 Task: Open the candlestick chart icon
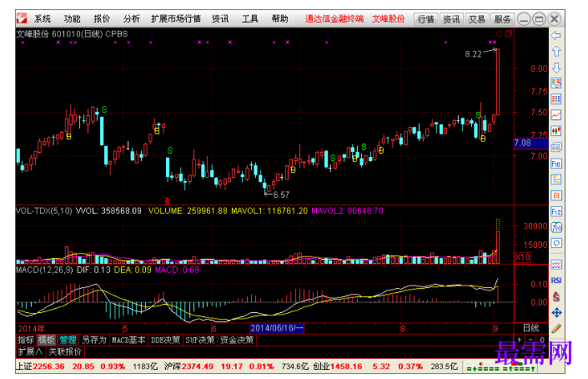coord(555,131)
